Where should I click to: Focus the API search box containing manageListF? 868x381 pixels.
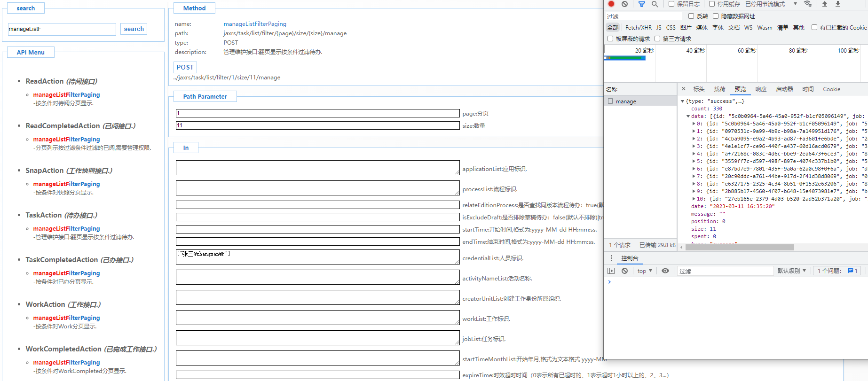62,29
